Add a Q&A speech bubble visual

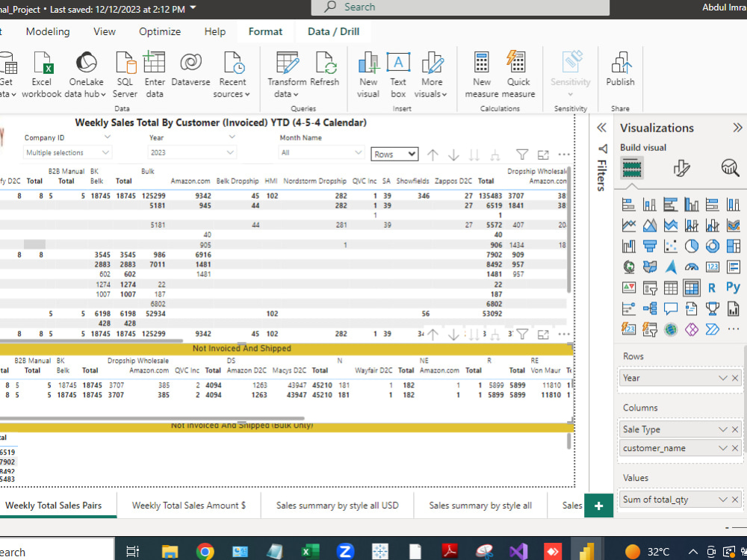point(670,308)
